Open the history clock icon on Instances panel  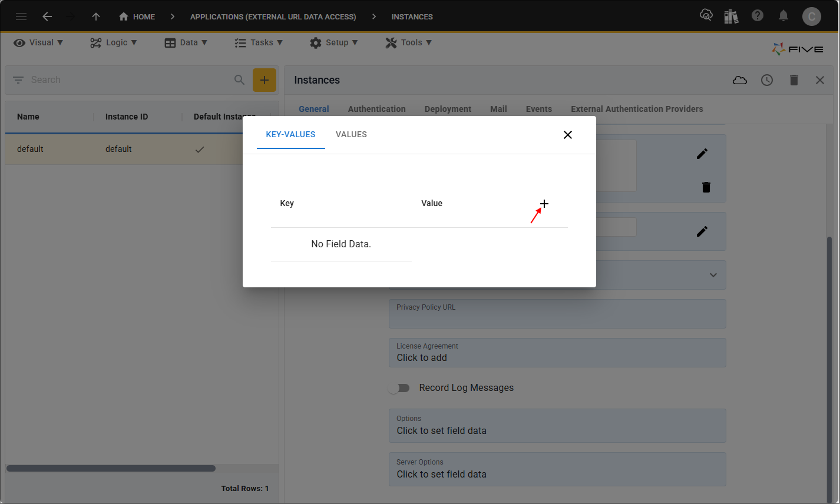coord(767,79)
